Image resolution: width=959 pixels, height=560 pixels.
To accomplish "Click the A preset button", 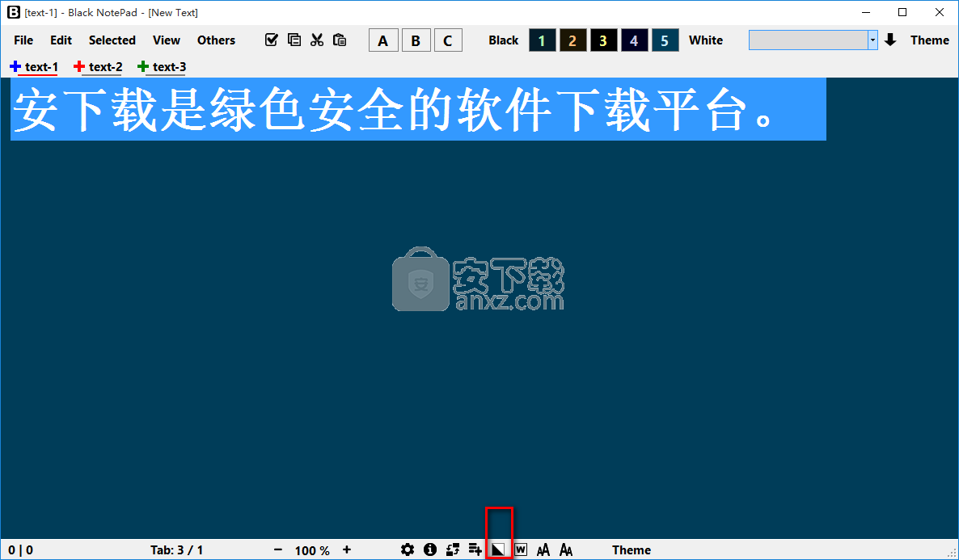I will click(x=383, y=40).
